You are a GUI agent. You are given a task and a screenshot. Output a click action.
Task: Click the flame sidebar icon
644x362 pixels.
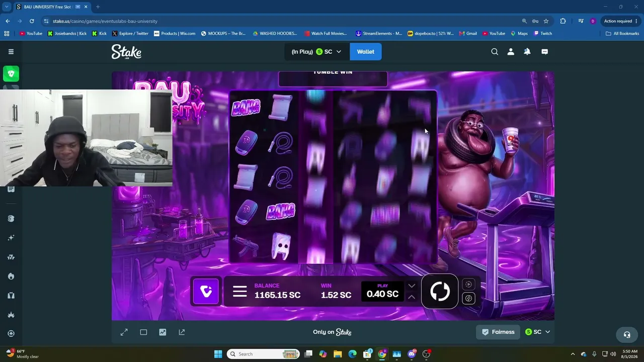click(x=11, y=276)
